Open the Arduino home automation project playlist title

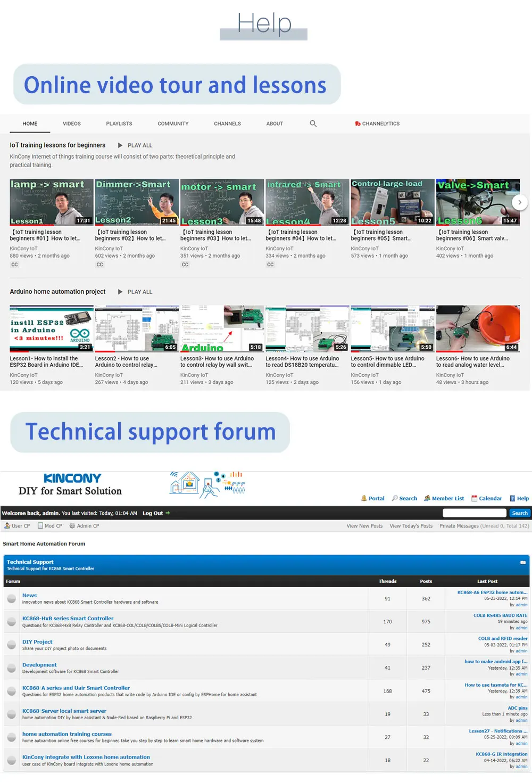point(57,292)
